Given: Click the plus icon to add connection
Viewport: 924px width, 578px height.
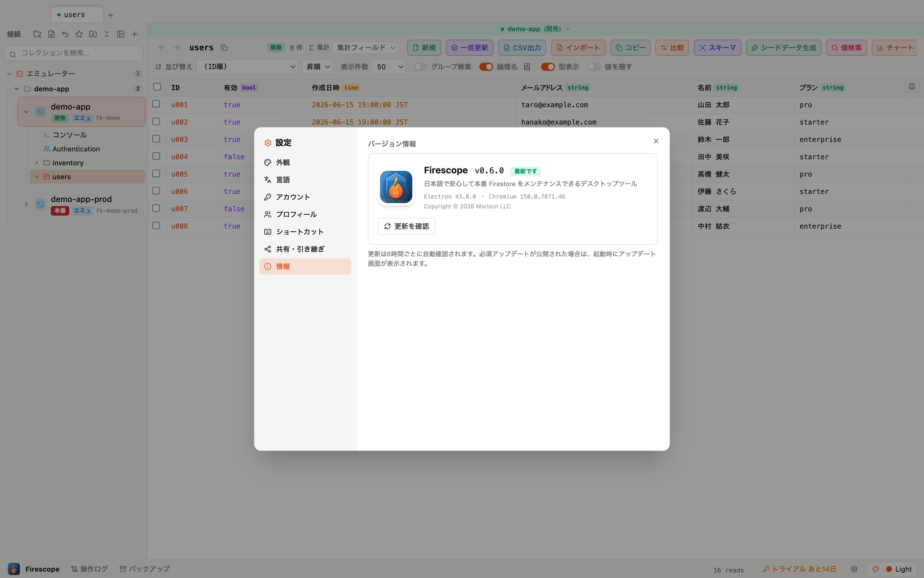Looking at the screenshot, I should 134,34.
